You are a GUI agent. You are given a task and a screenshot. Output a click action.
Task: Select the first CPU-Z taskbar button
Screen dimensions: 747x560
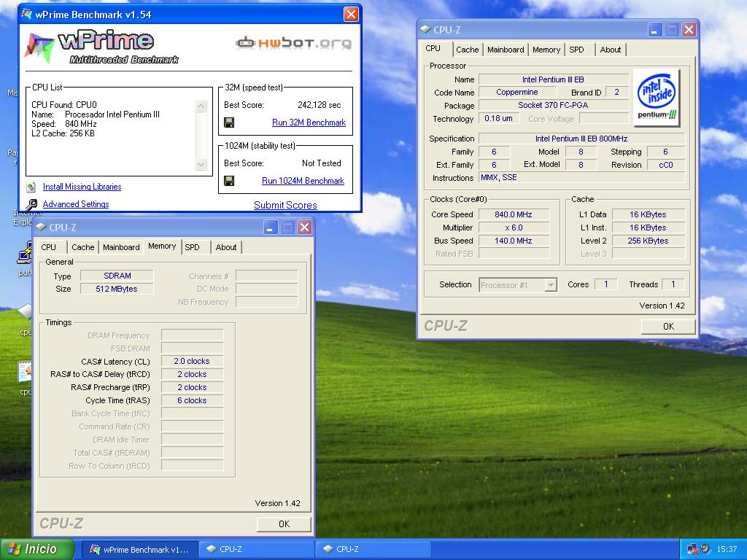256,550
